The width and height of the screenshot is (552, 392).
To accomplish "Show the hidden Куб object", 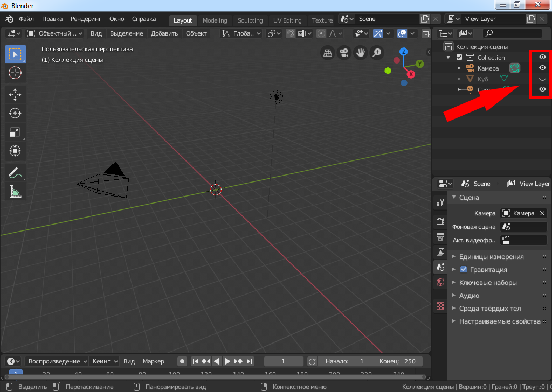I will [543, 79].
